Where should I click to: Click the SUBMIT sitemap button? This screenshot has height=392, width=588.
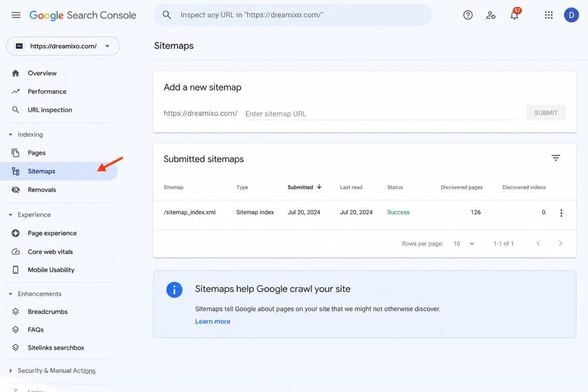click(546, 113)
